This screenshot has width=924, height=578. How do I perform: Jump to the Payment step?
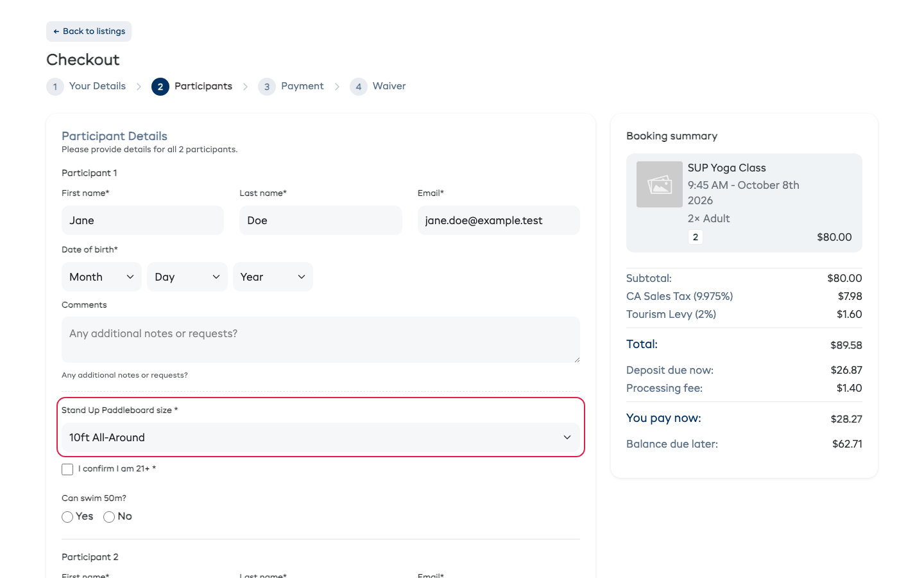tap(302, 86)
